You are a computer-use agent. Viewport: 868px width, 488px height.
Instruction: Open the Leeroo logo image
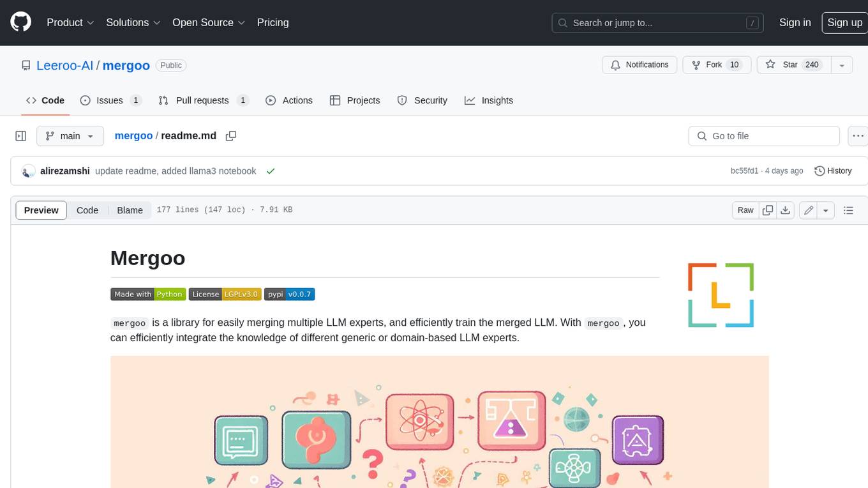[721, 295]
